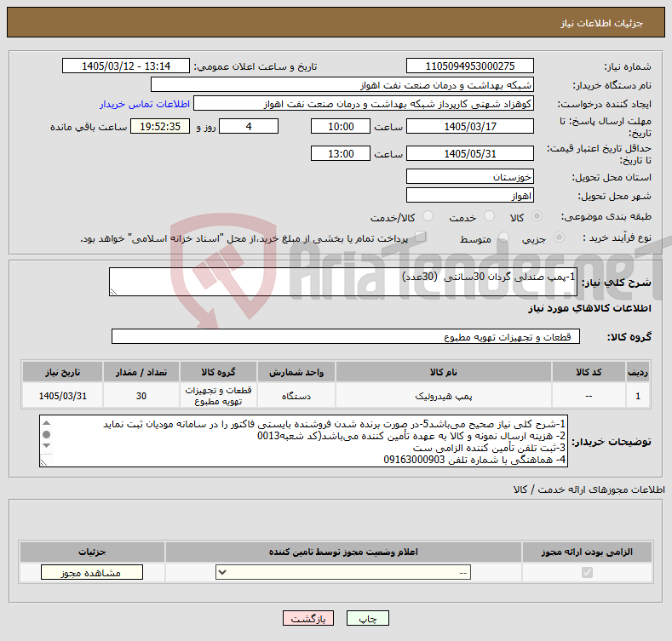Open اطلاعات تماس خریدار link

[145, 104]
